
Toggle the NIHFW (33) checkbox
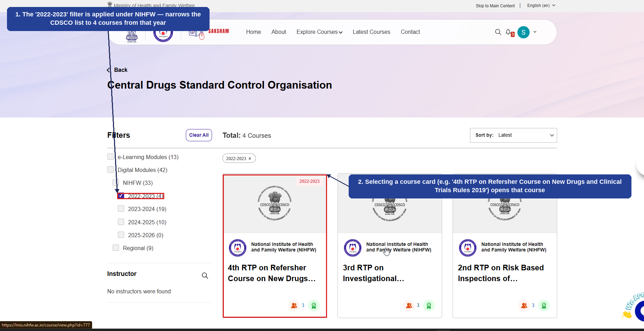[x=116, y=183]
